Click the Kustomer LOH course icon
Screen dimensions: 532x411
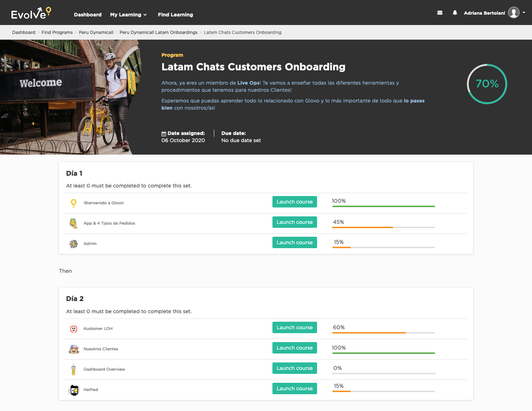pos(74,329)
